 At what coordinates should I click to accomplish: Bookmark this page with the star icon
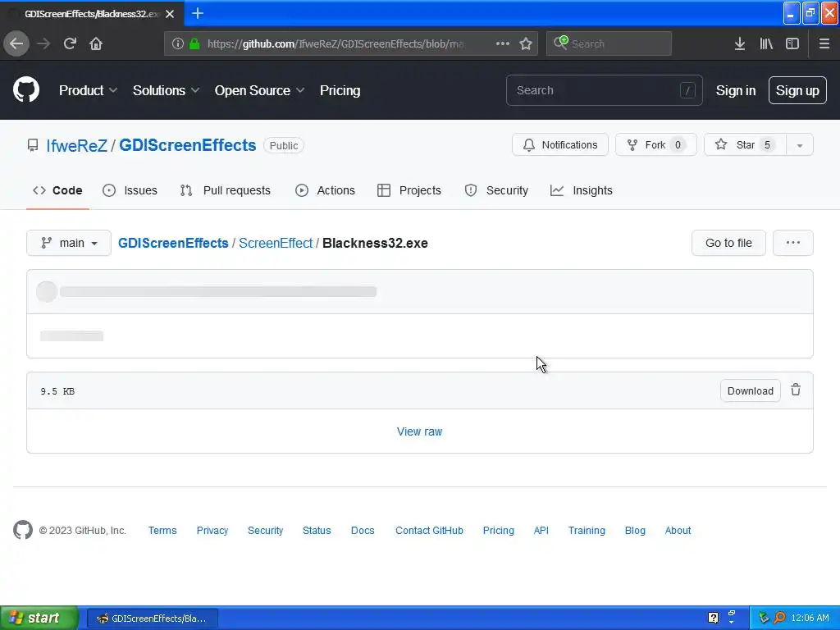[526, 43]
